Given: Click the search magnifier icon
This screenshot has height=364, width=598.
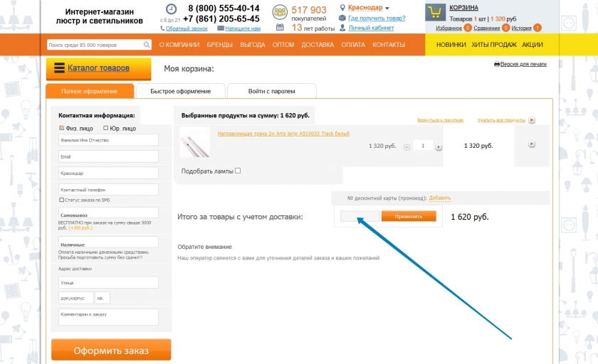Looking at the screenshot, I should coord(147,45).
